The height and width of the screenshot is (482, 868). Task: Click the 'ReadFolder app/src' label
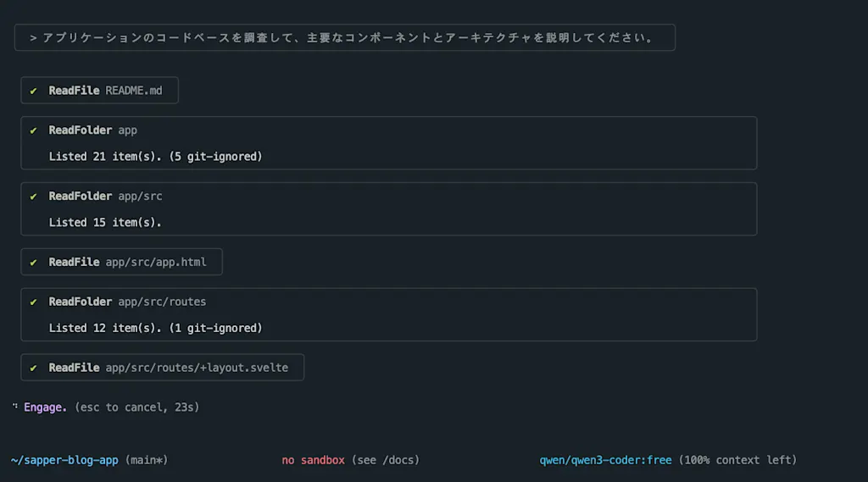[106, 196]
